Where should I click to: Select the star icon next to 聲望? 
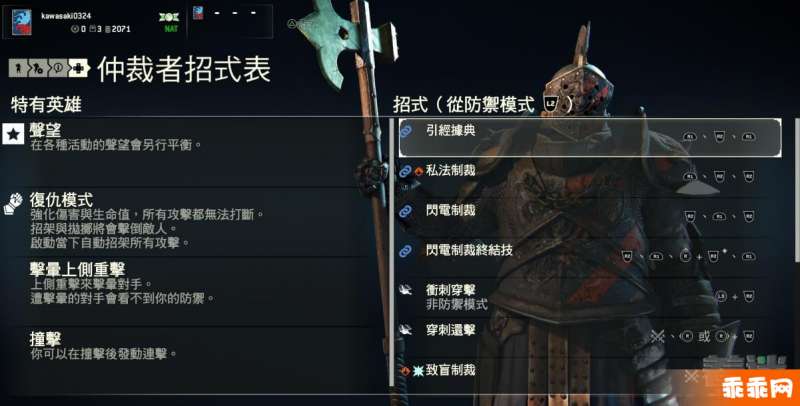point(13,134)
